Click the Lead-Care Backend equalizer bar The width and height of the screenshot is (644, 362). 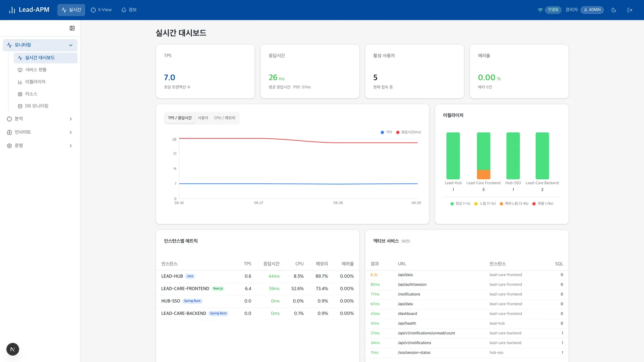click(542, 156)
